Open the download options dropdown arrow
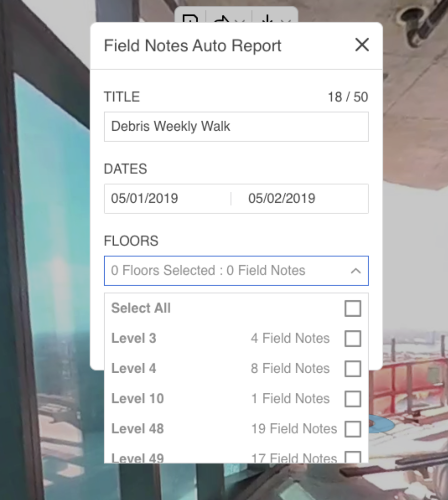 click(285, 20)
